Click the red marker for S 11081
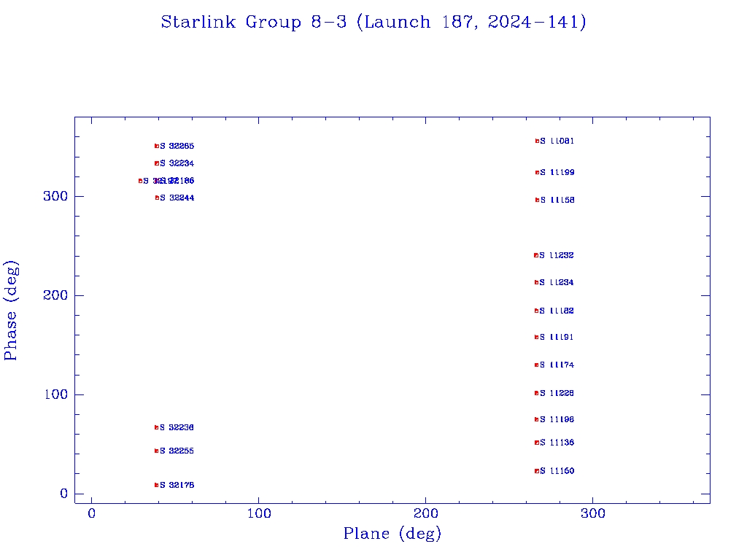Viewport: 747px width, 560px height. coord(537,141)
